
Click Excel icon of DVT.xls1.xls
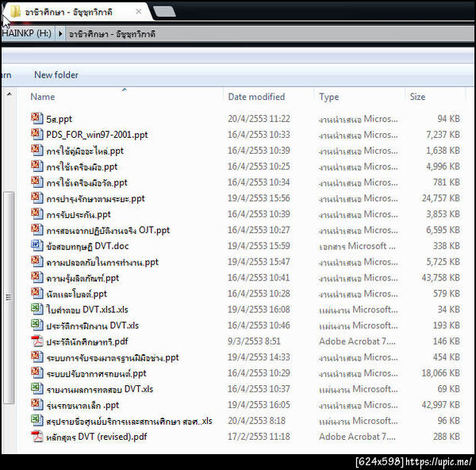(37, 309)
